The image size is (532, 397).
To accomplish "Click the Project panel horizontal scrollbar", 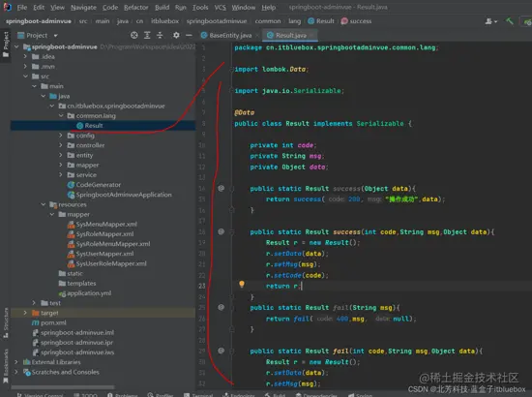I will click(63, 386).
